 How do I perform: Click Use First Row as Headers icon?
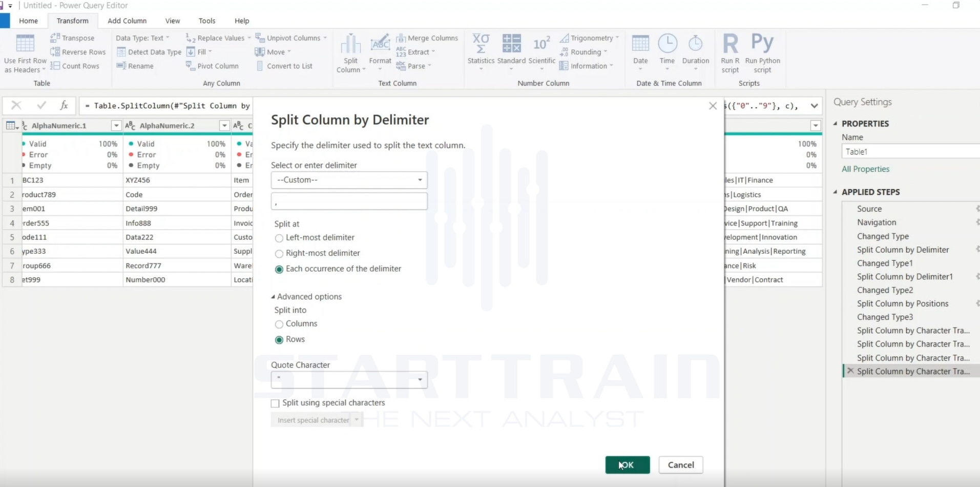tap(25, 44)
